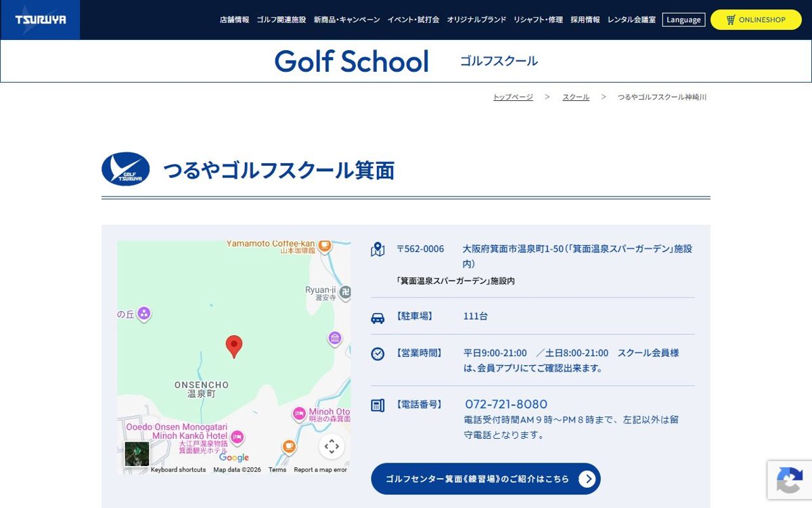Click the shopping cart icon
The height and width of the screenshot is (508, 812).
click(x=731, y=20)
